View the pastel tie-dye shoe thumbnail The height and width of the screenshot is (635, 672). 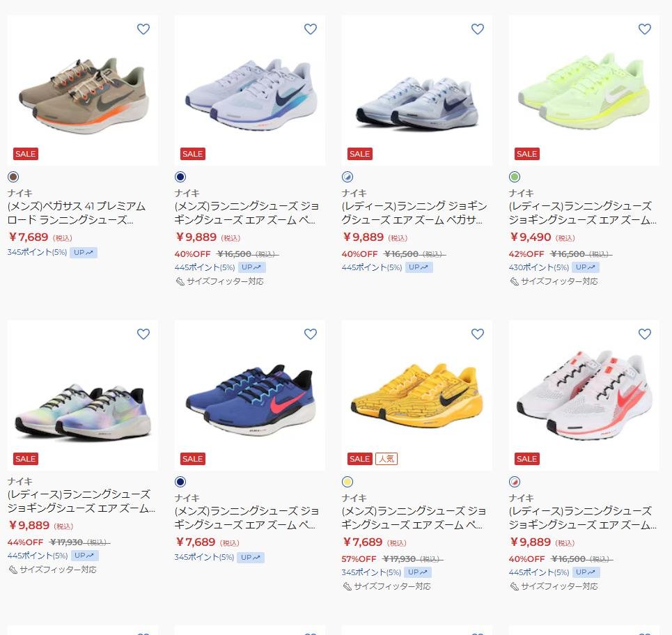(83, 395)
